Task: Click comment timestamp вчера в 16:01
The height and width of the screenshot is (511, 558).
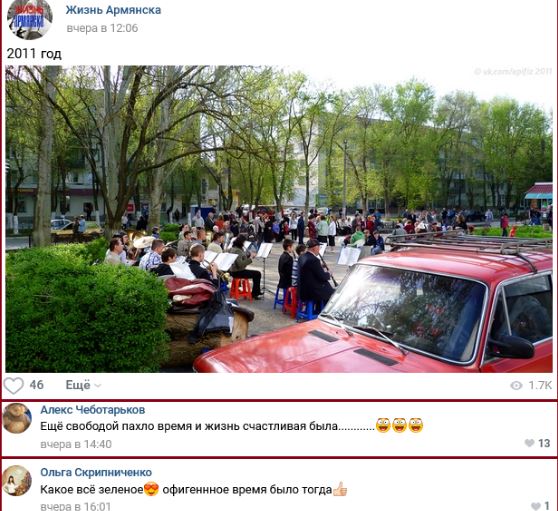Action: tap(75, 506)
